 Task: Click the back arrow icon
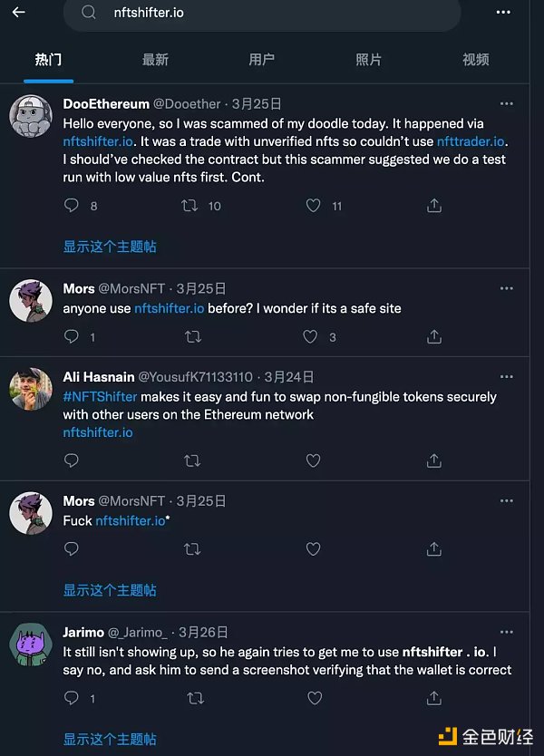[x=18, y=13]
